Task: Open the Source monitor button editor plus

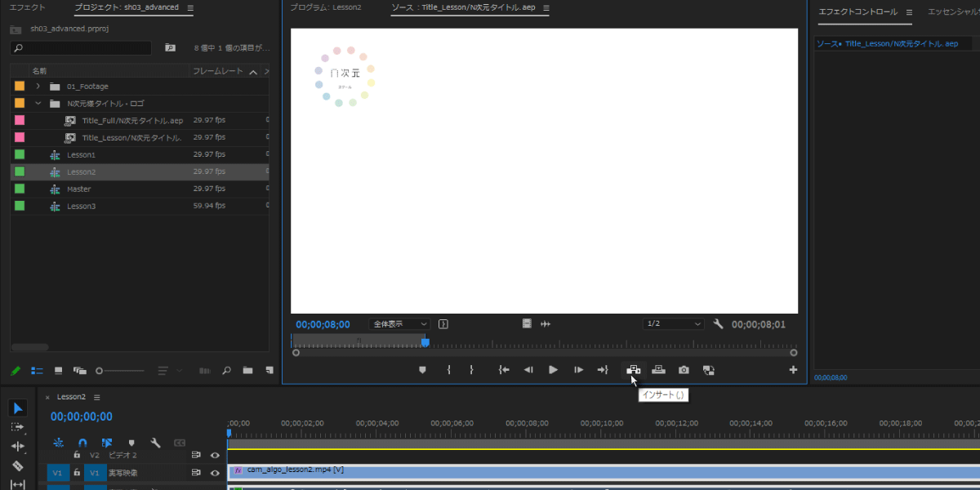Action: (x=793, y=370)
